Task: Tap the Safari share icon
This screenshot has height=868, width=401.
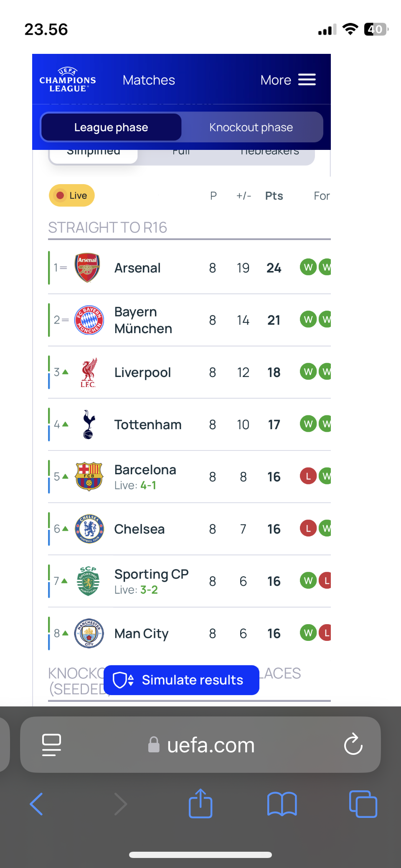Action: 200,803
